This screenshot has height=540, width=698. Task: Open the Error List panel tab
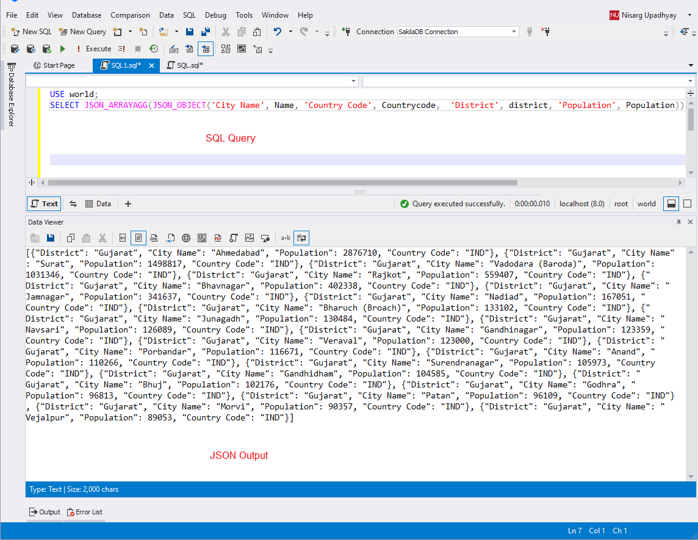(85, 512)
